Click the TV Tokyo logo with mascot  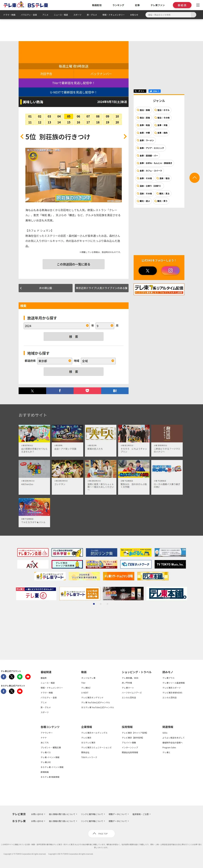click(x=14, y=5)
